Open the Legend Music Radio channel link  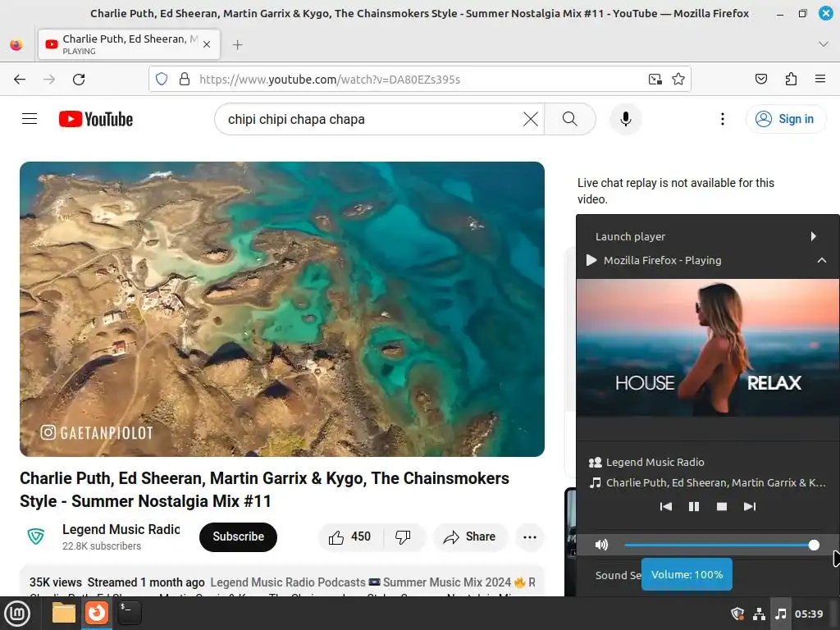121,529
